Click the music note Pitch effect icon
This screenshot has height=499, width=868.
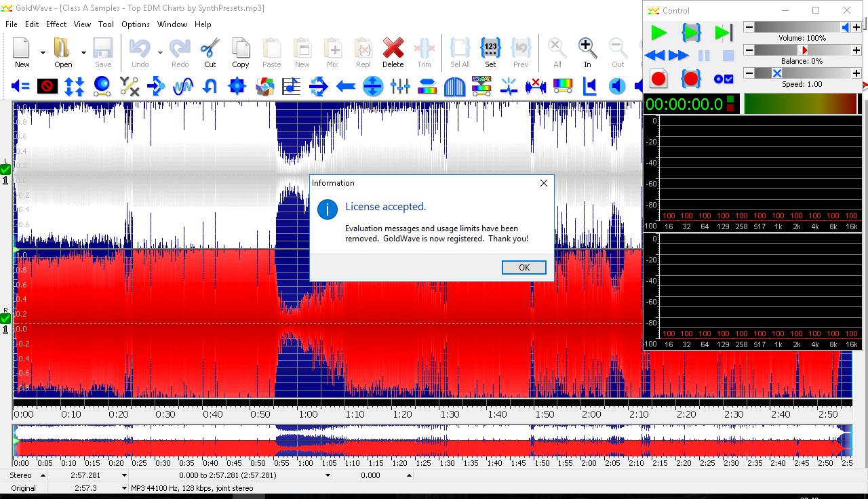click(292, 86)
